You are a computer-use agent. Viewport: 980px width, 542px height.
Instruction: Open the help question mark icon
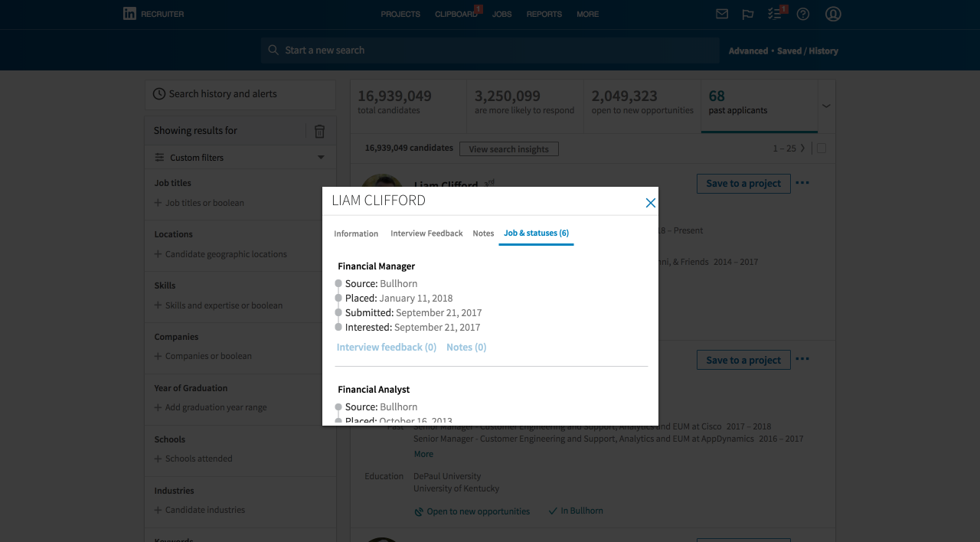point(803,14)
